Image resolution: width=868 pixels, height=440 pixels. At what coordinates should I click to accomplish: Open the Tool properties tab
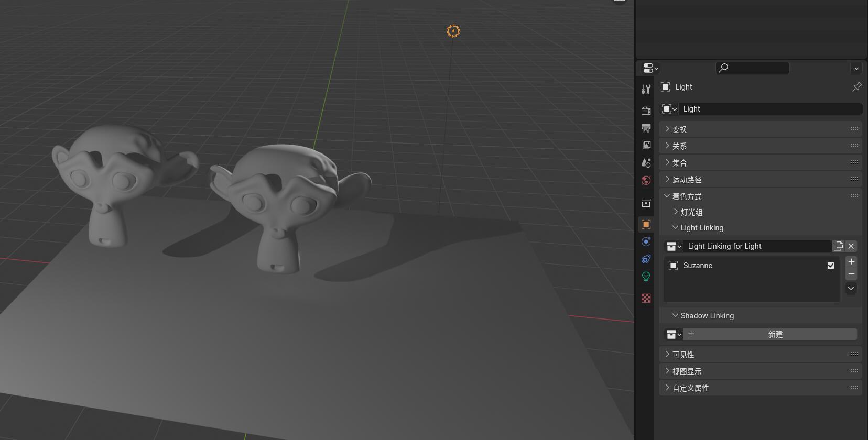pyautogui.click(x=646, y=90)
